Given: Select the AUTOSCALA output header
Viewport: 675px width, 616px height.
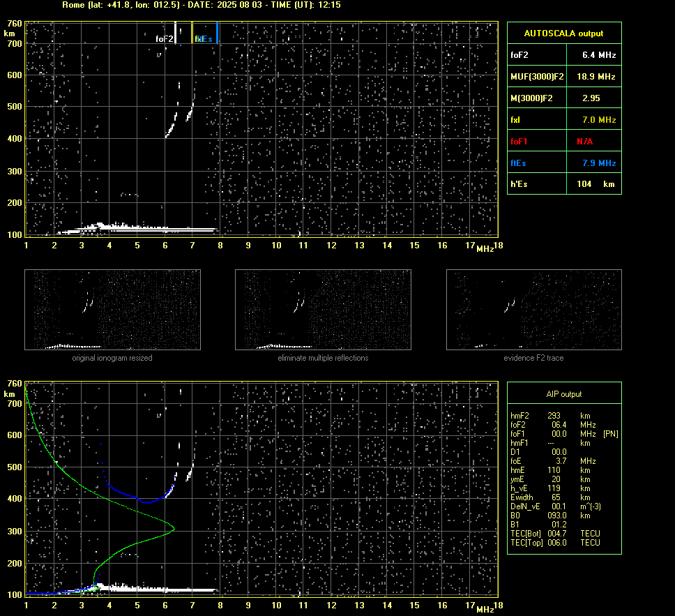Looking at the screenshot, I should tap(563, 33).
